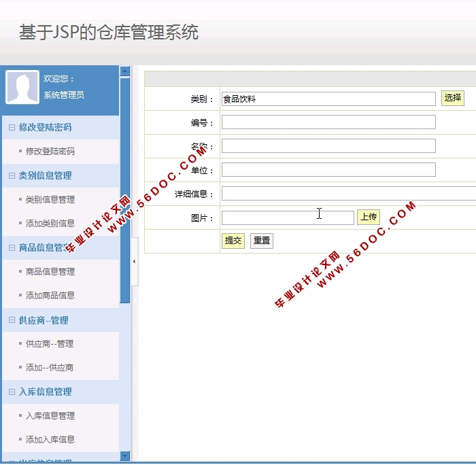Open 添加类别信息 menu item
This screenshot has width=476, height=465.
50,223
